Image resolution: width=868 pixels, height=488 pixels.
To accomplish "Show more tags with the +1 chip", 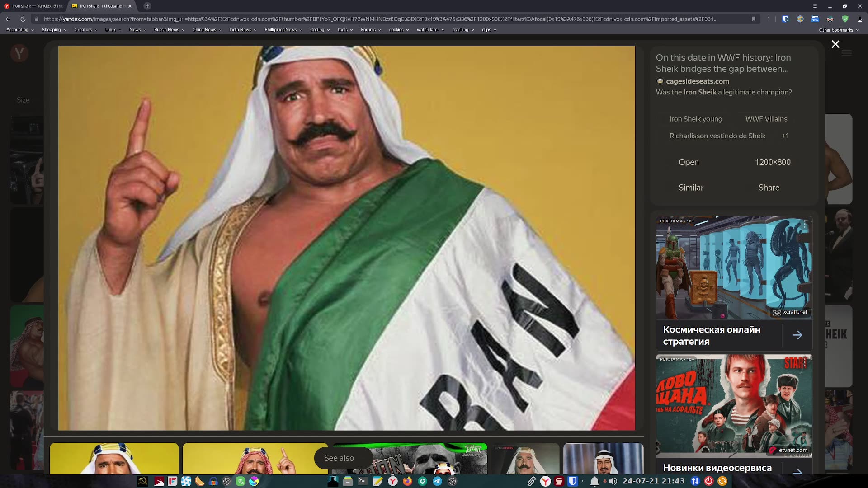I will pos(785,136).
